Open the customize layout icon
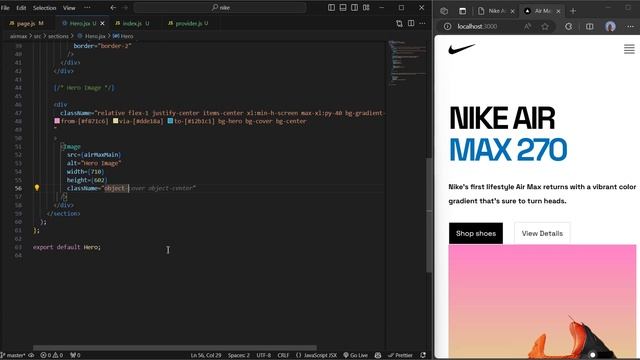The height and width of the screenshot is (360, 640). pos(366,8)
